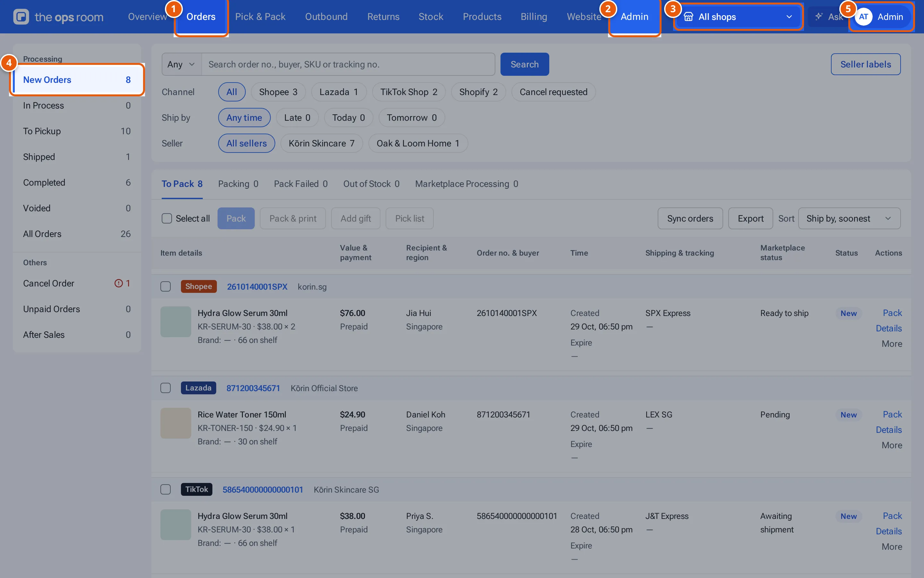
Task: Click the Search button
Action: (x=525, y=64)
